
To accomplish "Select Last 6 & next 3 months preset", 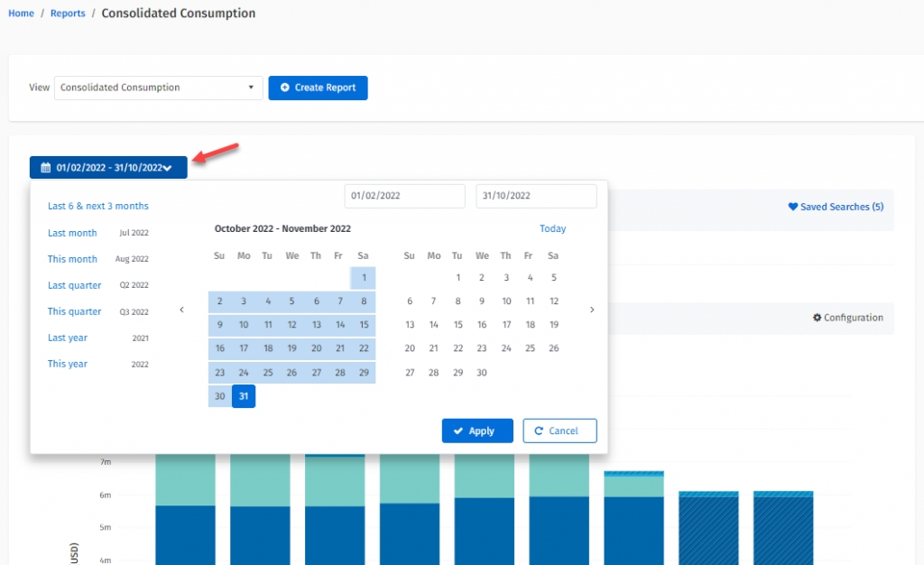I will pos(98,206).
